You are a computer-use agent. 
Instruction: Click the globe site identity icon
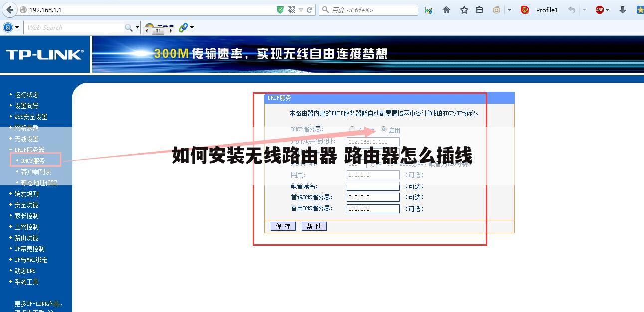pyautogui.click(x=23, y=10)
